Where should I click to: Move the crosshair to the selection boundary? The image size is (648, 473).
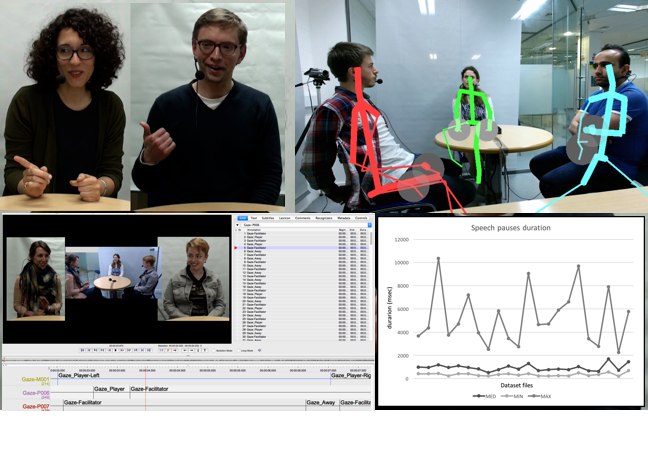coord(174,350)
